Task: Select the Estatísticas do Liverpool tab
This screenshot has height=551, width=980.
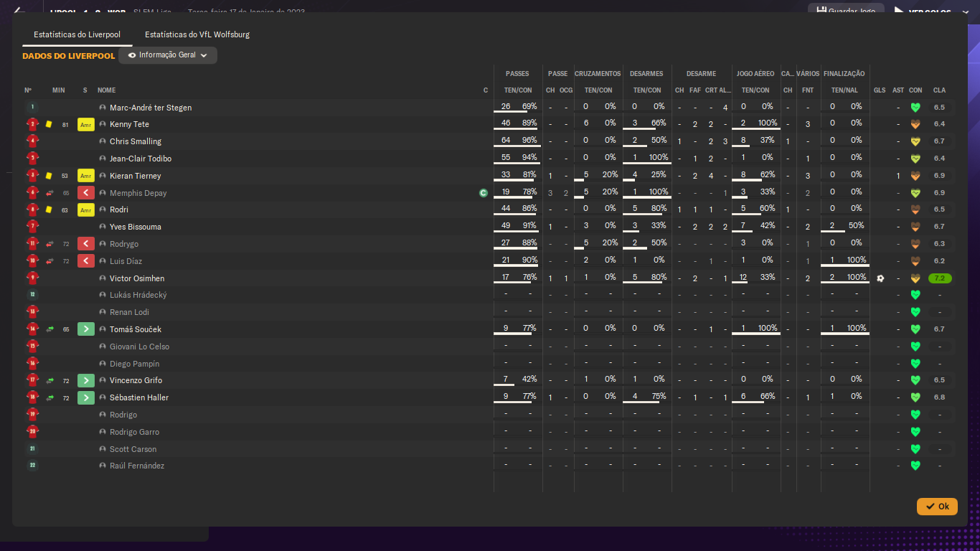Action: pyautogui.click(x=77, y=34)
